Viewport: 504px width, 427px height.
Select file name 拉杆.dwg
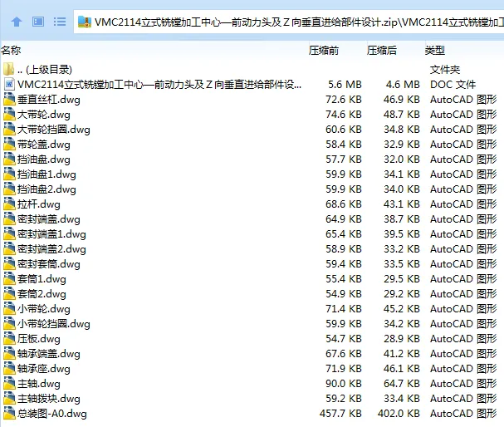(x=39, y=204)
